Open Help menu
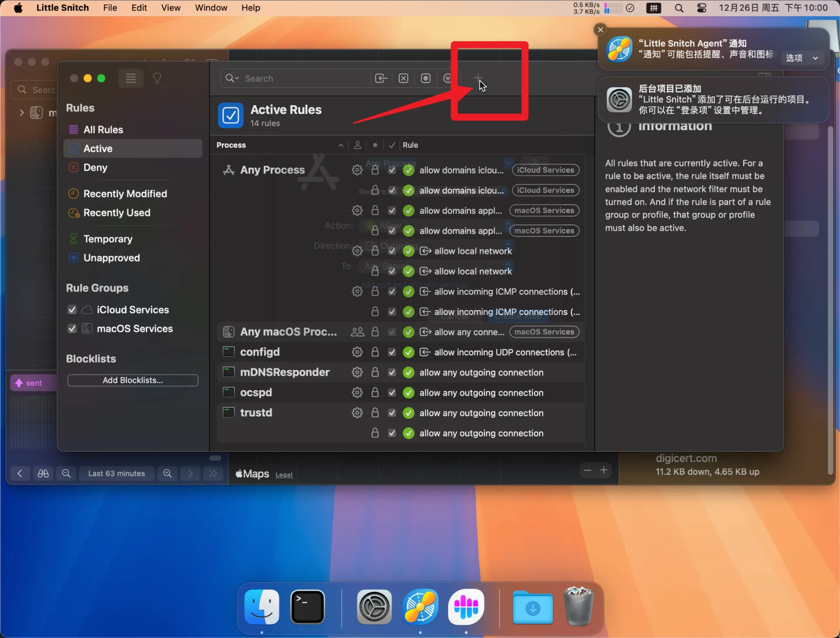 click(x=251, y=8)
